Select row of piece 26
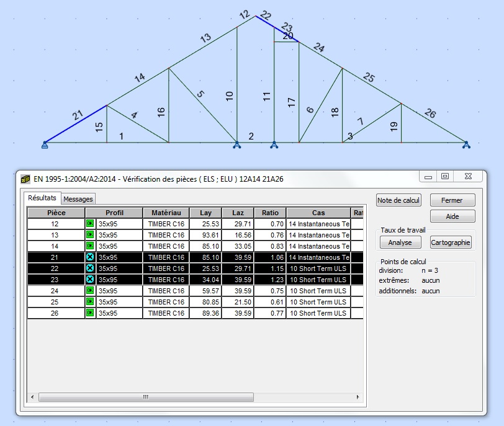The image size is (504, 426). [x=196, y=313]
